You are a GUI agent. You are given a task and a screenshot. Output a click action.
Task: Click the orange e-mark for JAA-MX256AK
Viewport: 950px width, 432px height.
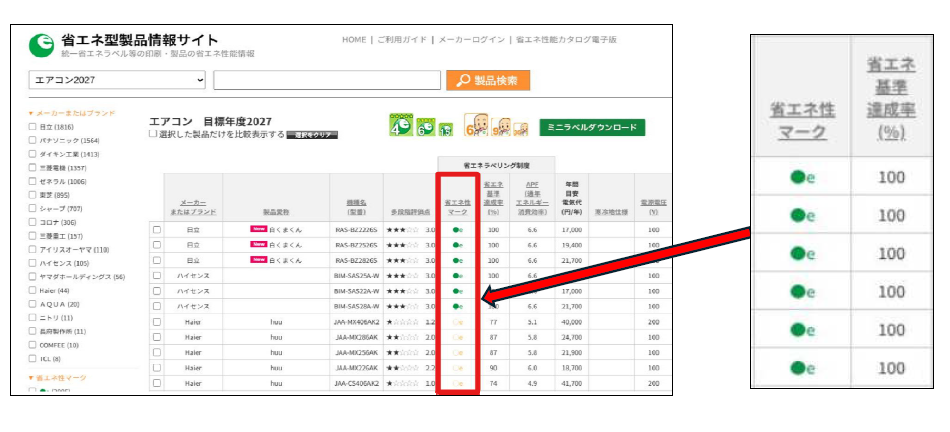coord(458,352)
